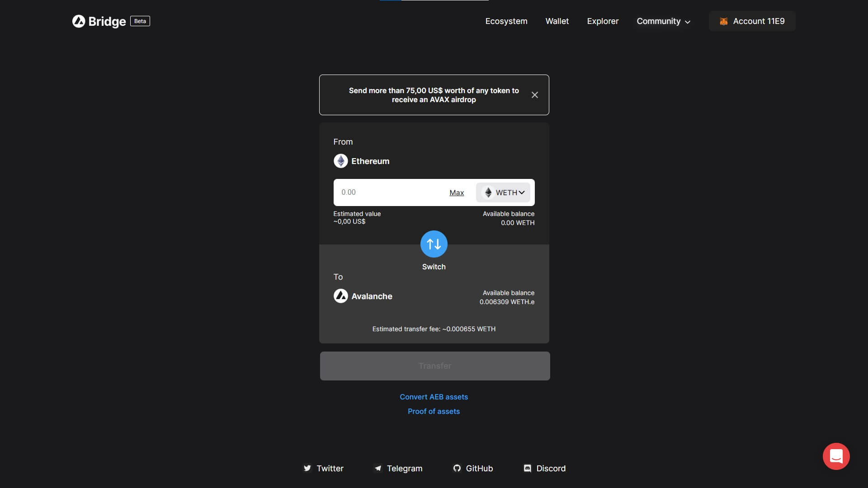Open the Wallet nav item

pyautogui.click(x=557, y=21)
